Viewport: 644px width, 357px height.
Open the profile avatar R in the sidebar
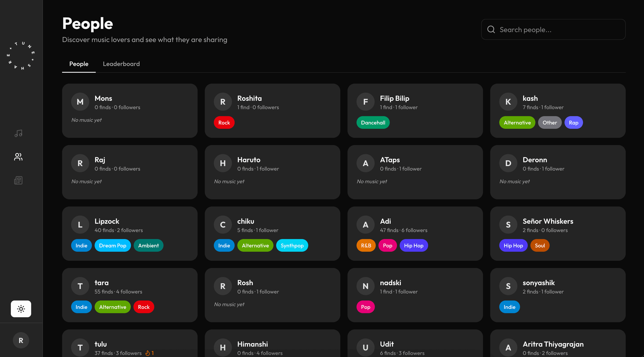[x=21, y=340]
